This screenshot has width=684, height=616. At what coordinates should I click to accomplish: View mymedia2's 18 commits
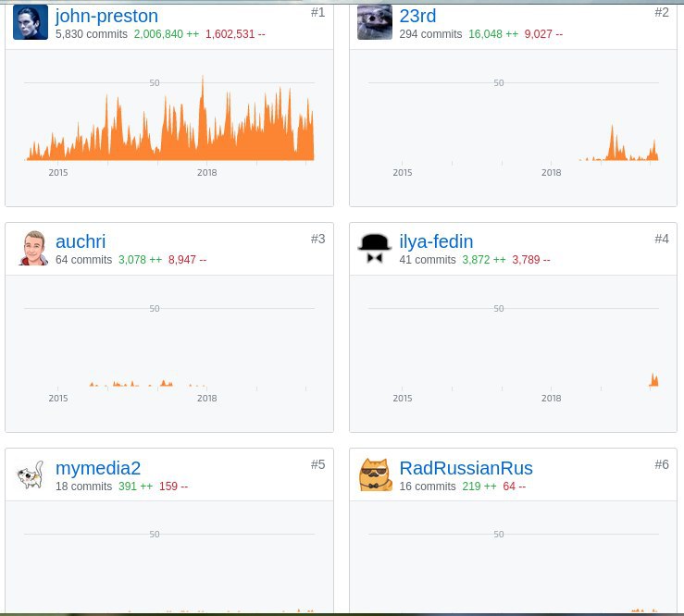(x=83, y=487)
